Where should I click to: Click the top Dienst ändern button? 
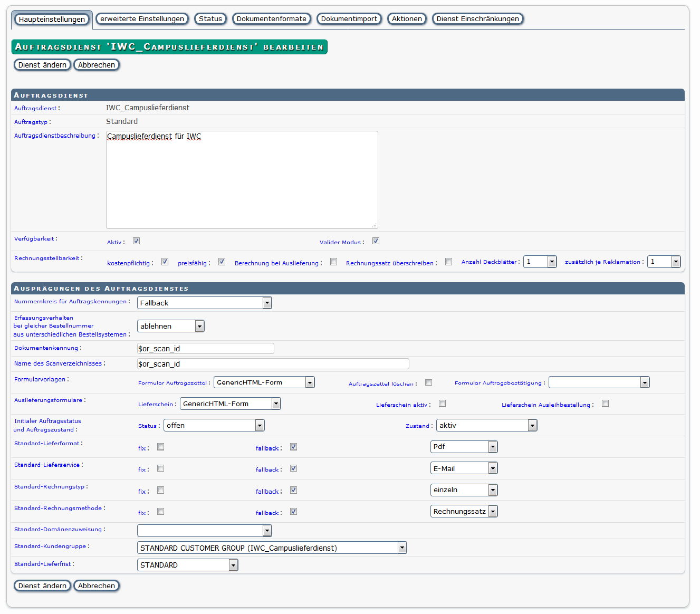click(x=42, y=65)
